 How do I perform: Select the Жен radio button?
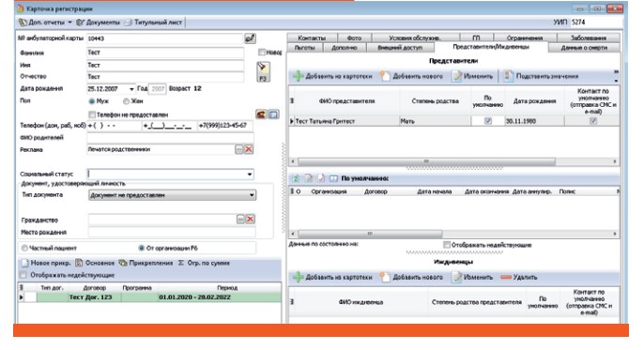point(126,101)
